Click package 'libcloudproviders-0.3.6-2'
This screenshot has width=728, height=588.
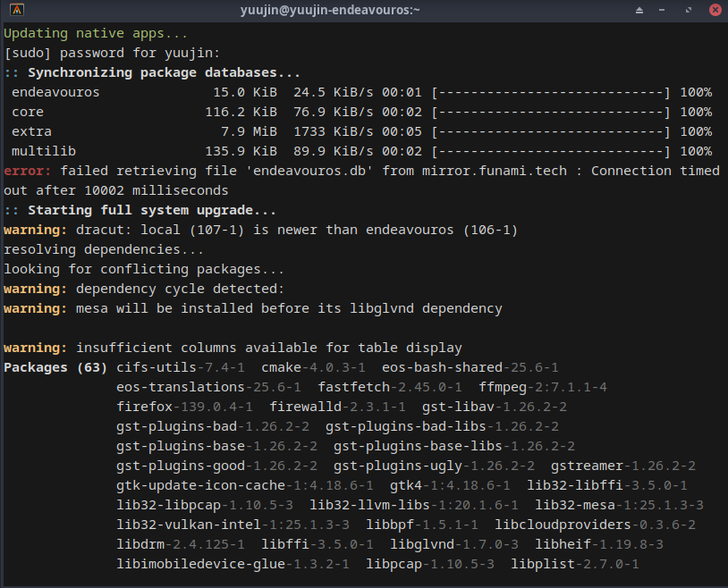point(596,525)
